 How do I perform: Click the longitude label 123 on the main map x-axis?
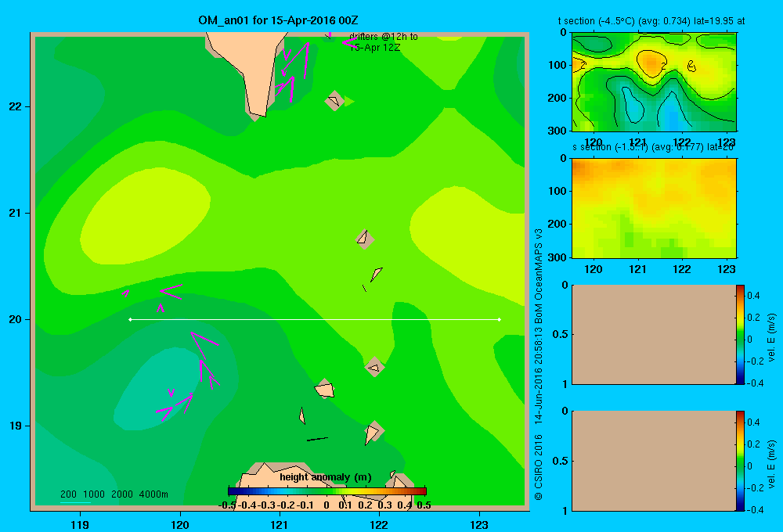pos(479,524)
